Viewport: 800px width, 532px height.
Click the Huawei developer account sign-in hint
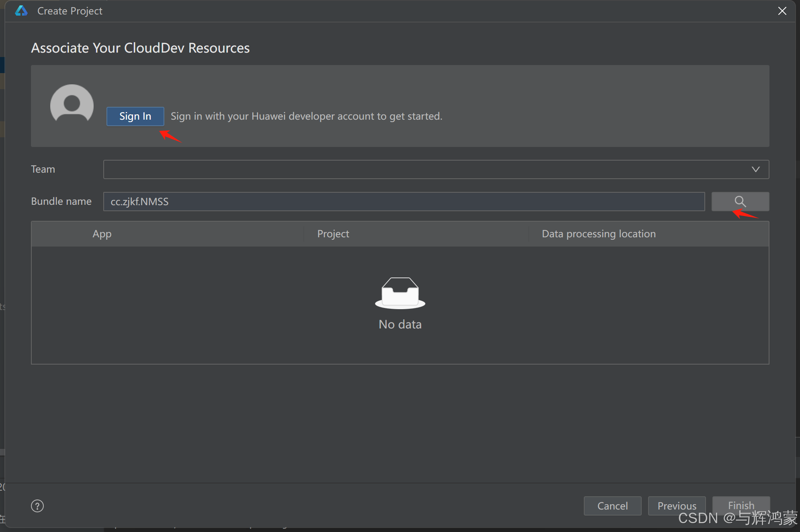pyautogui.click(x=306, y=116)
